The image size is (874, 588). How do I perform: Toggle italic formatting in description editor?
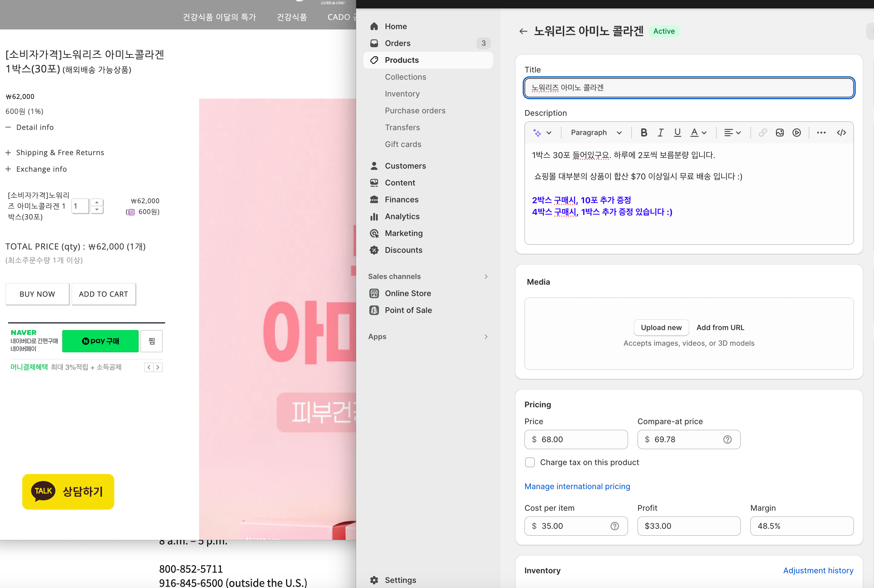coord(660,132)
